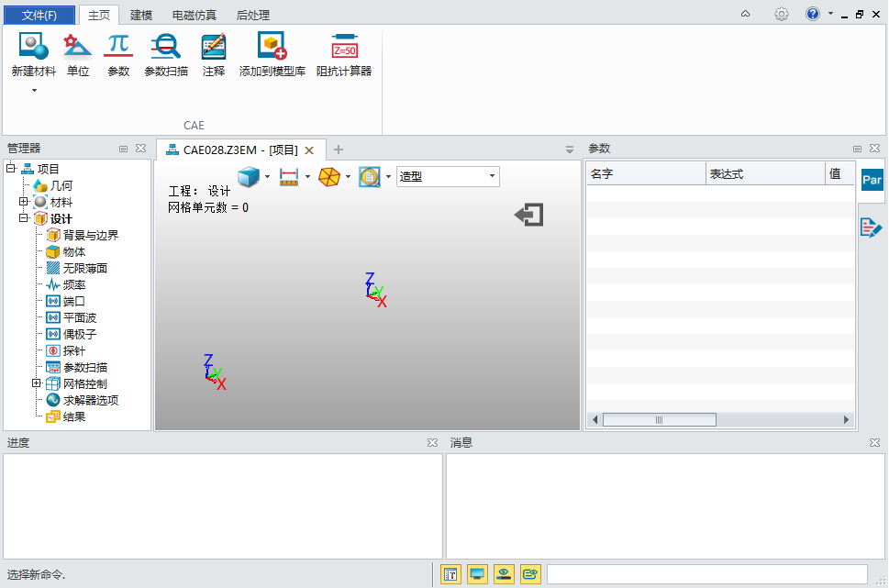Switch to the 电磁仿真 ribbon tab
The width and height of the screenshot is (889, 588).
coord(194,15)
